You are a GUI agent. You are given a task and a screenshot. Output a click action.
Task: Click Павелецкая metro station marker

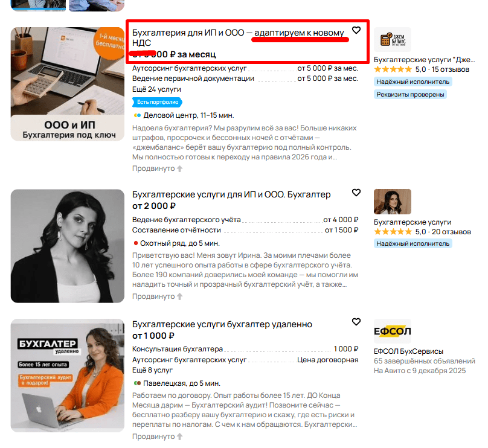137,383
